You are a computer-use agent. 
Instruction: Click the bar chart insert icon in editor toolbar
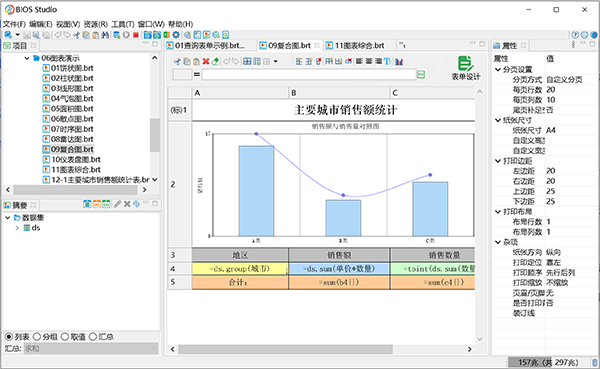tap(399, 61)
